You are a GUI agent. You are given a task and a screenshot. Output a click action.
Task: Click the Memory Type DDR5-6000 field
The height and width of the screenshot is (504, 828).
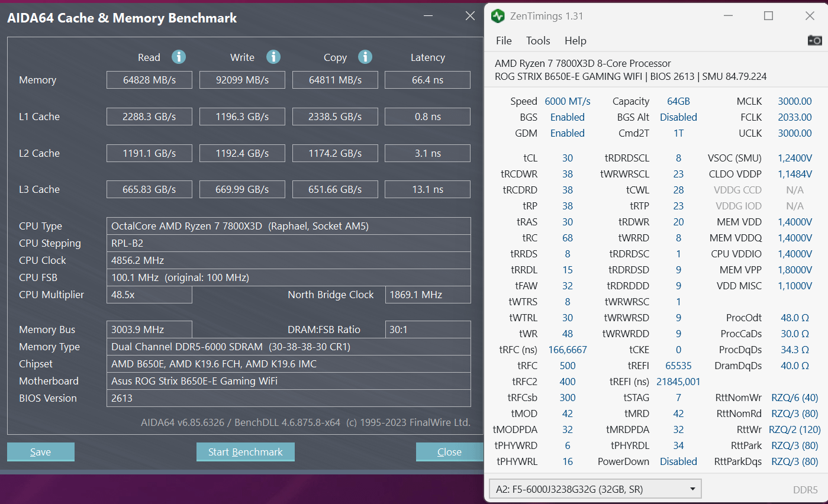289,347
